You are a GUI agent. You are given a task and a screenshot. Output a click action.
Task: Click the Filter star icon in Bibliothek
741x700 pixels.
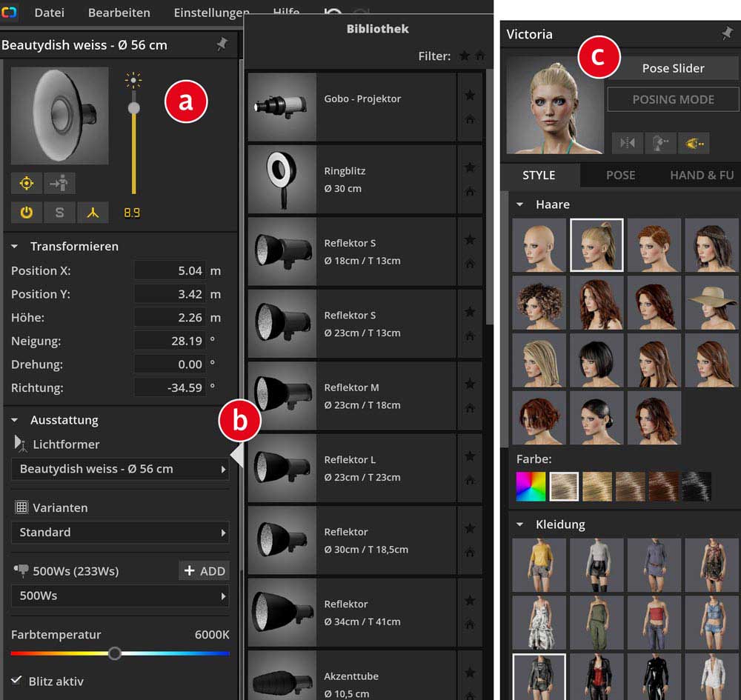coord(465,56)
